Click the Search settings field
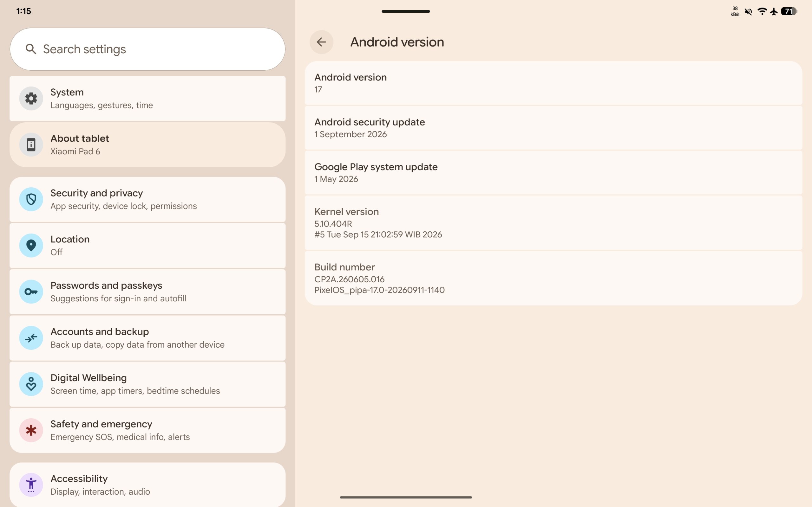Screen dimensions: 812x507 (x=147, y=49)
